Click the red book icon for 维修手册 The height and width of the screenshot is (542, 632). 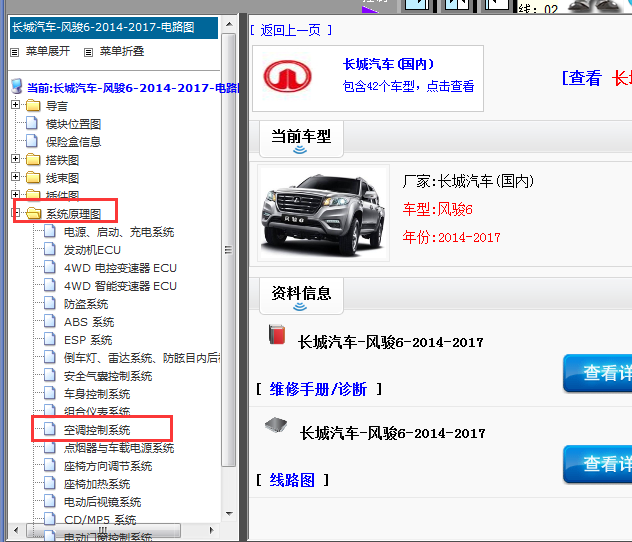[277, 334]
